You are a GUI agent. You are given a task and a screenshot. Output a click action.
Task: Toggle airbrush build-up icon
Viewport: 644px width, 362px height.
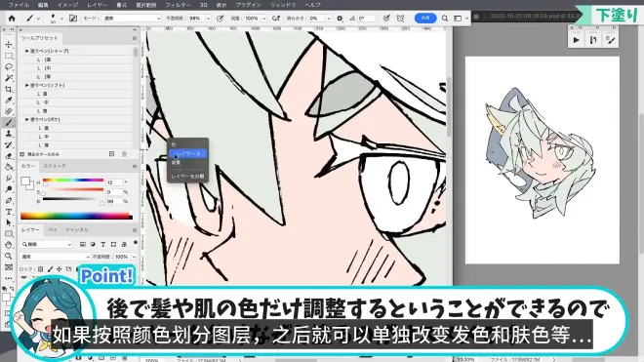click(x=276, y=19)
